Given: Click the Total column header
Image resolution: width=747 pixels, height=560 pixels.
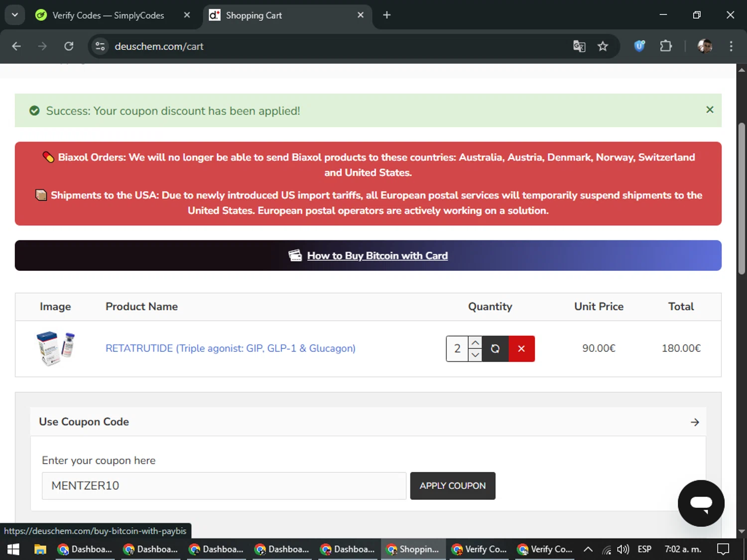Looking at the screenshot, I should [681, 307].
